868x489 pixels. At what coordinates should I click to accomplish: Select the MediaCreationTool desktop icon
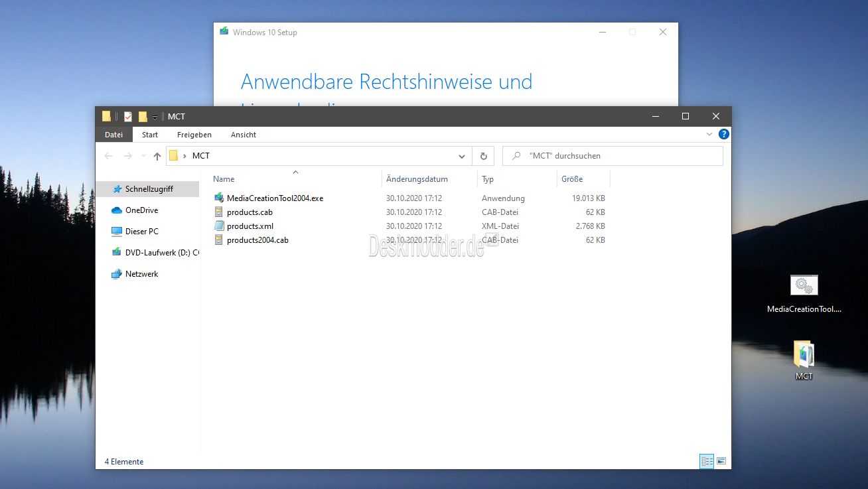[x=804, y=293]
